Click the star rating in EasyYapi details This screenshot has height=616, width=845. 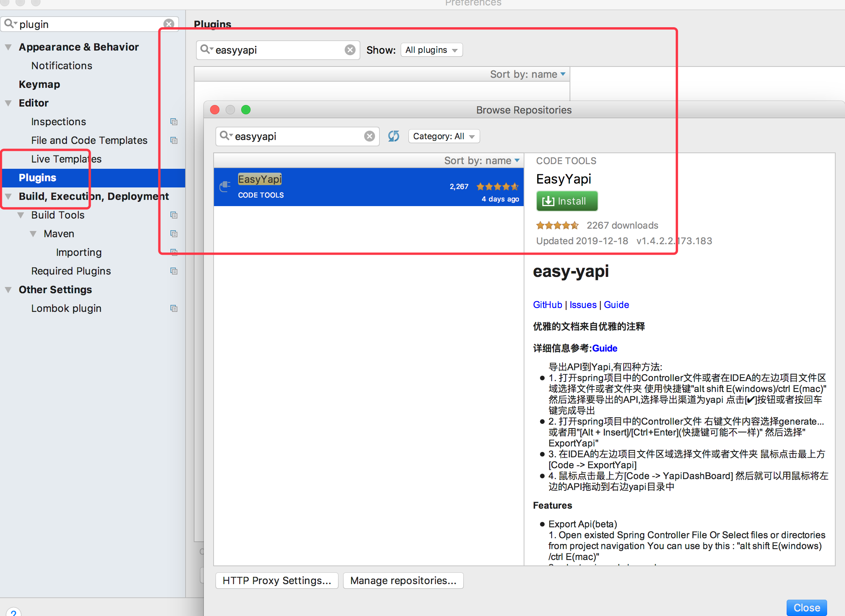coord(557,225)
